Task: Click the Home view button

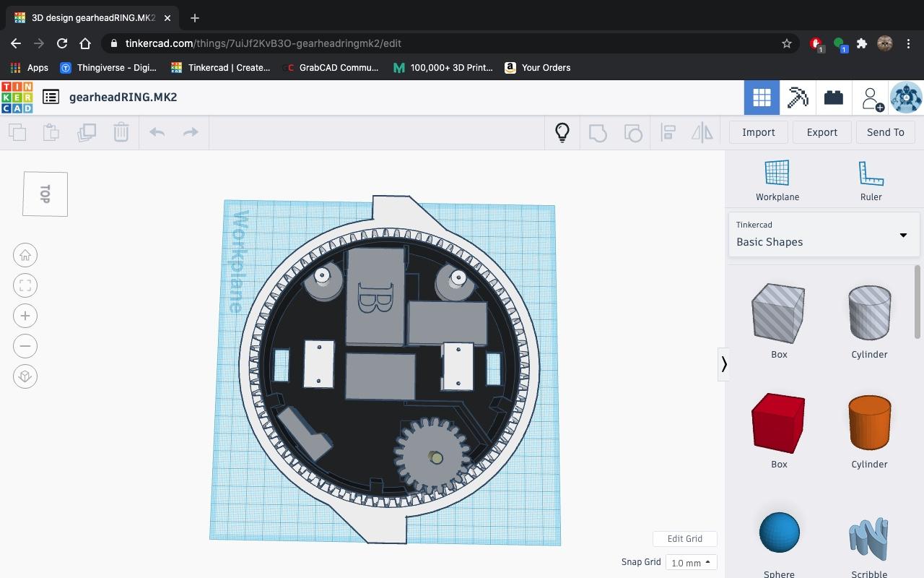Action: 25,255
